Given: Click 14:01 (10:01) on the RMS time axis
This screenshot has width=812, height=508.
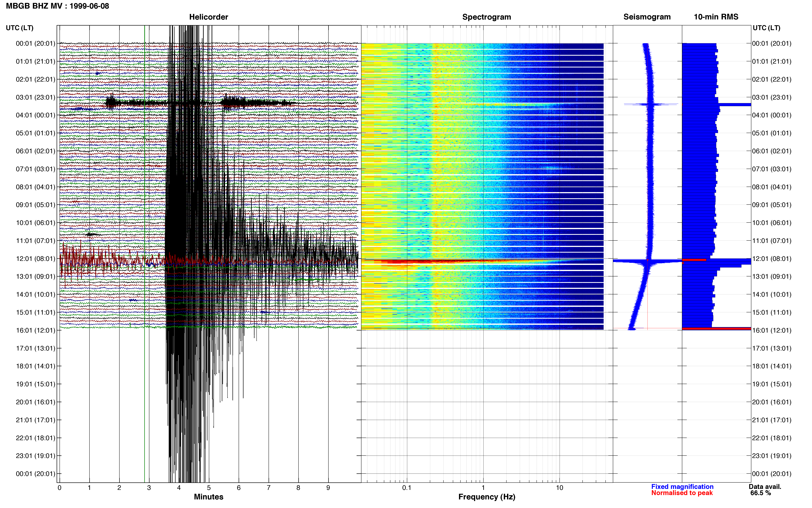Looking at the screenshot, I should click(772, 294).
